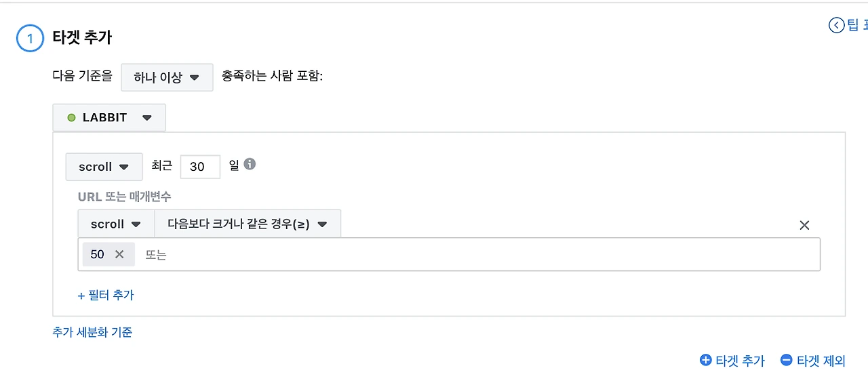Click the + 필터 추가 link

(106, 295)
